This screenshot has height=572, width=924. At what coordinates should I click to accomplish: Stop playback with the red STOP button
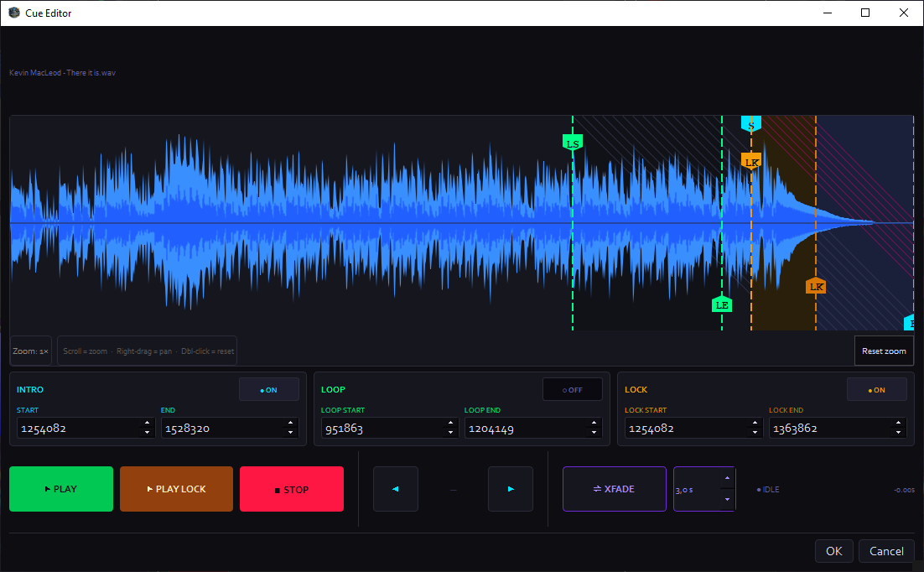click(292, 489)
